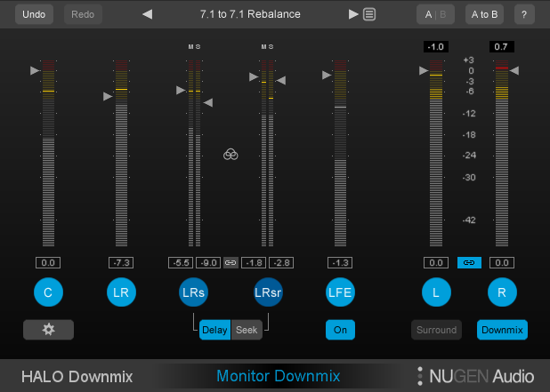Toggle the LRs/LRsr link chain icon
The image size is (550, 392).
coord(231,262)
